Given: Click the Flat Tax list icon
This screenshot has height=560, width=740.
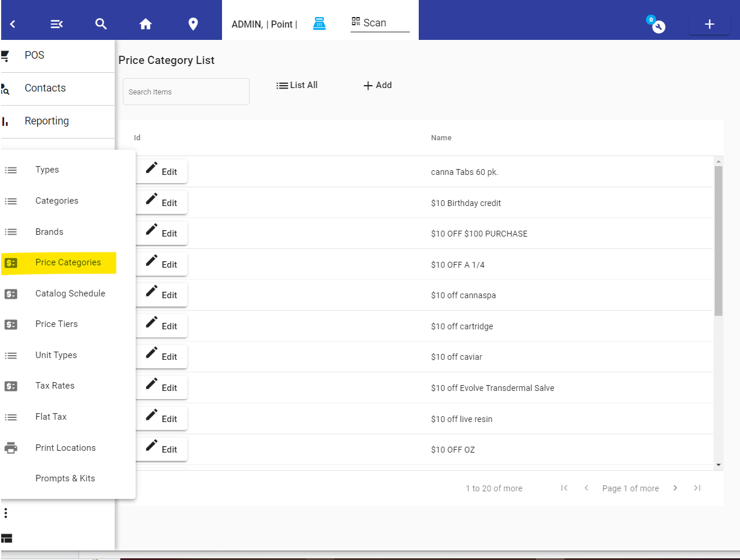Looking at the screenshot, I should [11, 417].
